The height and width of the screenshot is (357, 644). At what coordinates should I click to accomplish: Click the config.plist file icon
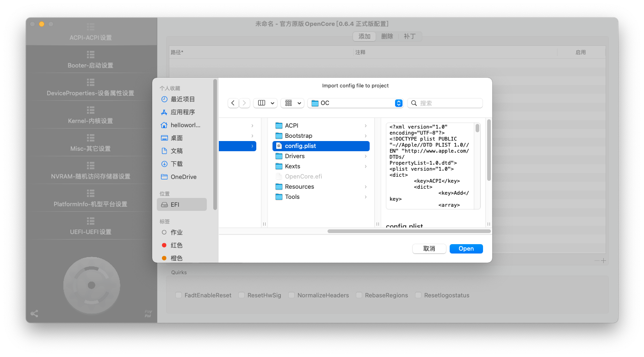coord(279,146)
